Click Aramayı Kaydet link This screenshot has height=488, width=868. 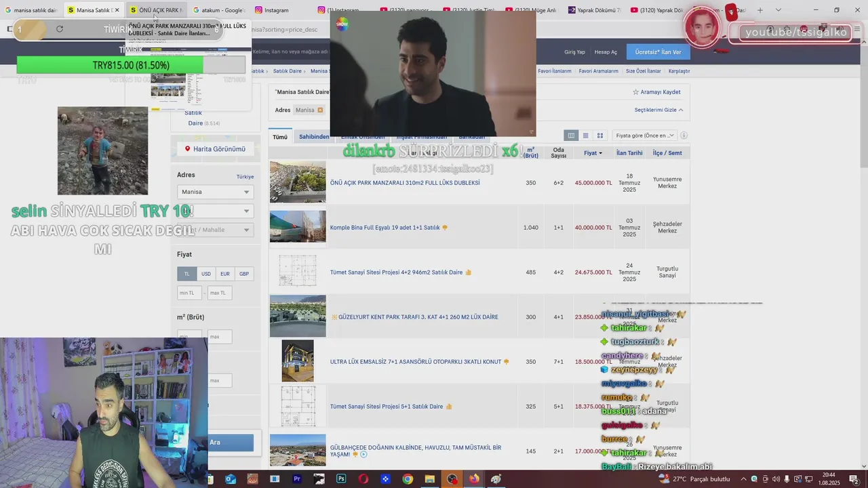pos(660,92)
